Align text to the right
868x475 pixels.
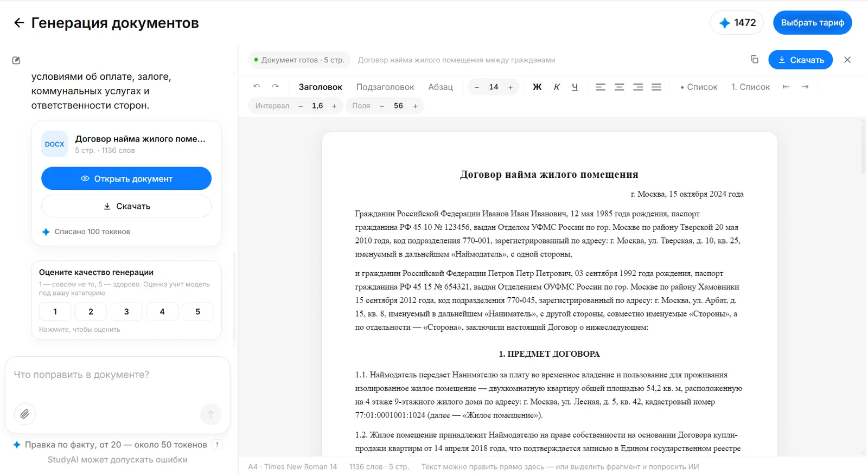click(638, 87)
